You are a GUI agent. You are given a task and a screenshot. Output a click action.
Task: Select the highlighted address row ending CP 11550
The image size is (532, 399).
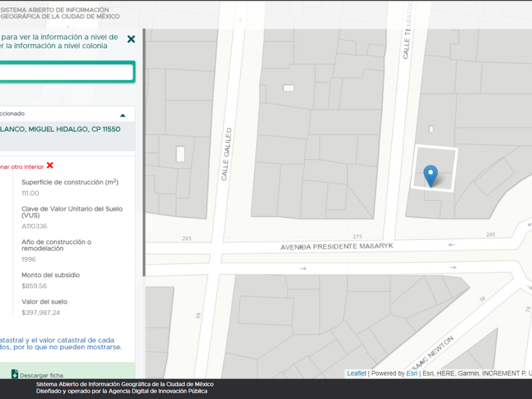tap(60, 129)
